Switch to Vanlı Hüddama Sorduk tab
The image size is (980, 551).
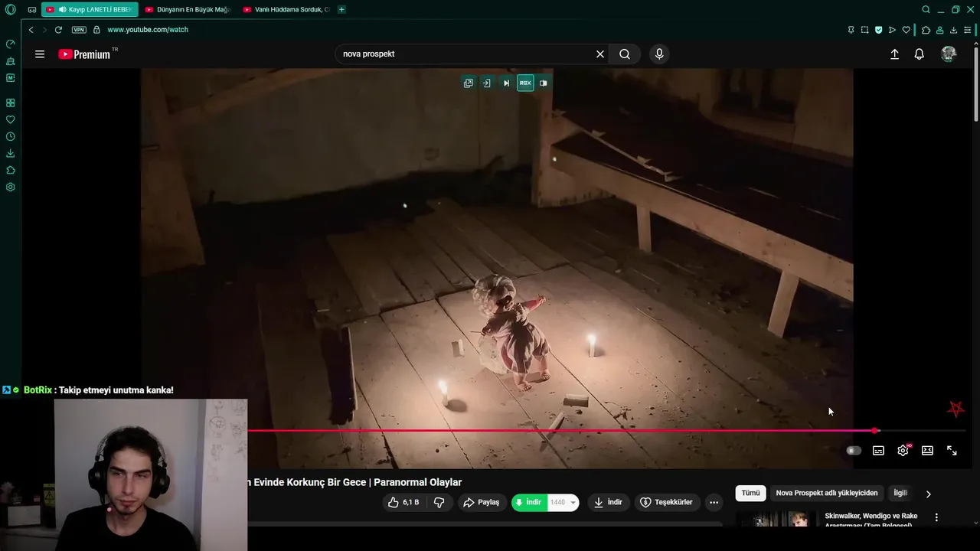286,10
